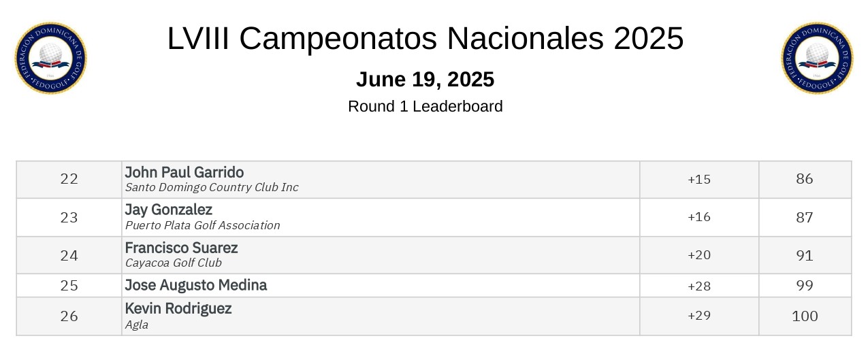868x349 pixels.
Task: Click Puerto Plata Golf Association club name
Action: [202, 225]
